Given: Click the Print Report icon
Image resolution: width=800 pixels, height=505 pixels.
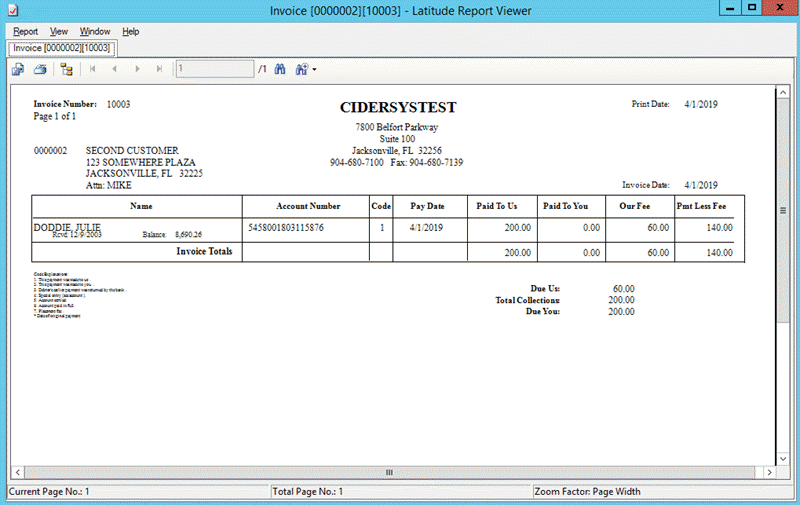Looking at the screenshot, I should click(41, 69).
